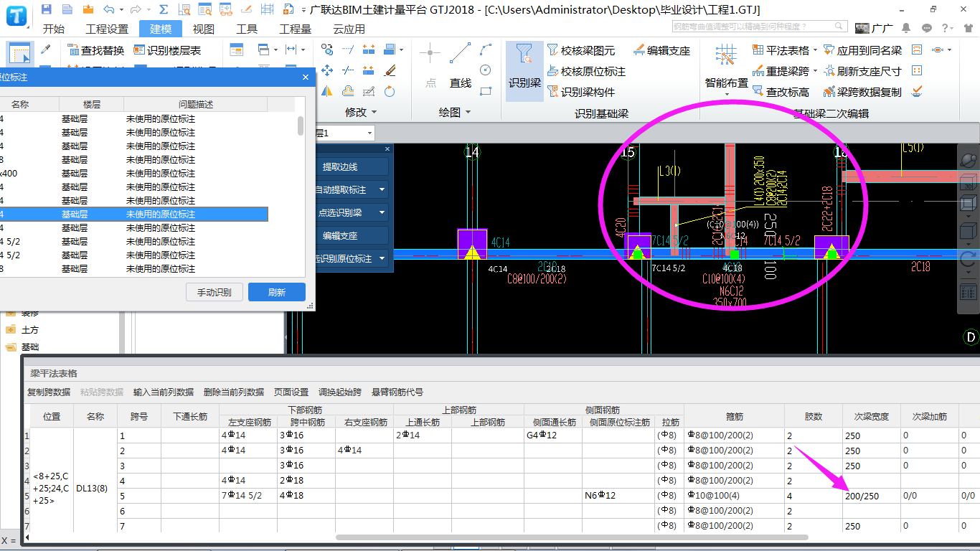The height and width of the screenshot is (551, 980).
Task: Select the 点 point drawing tool
Action: pos(430,65)
